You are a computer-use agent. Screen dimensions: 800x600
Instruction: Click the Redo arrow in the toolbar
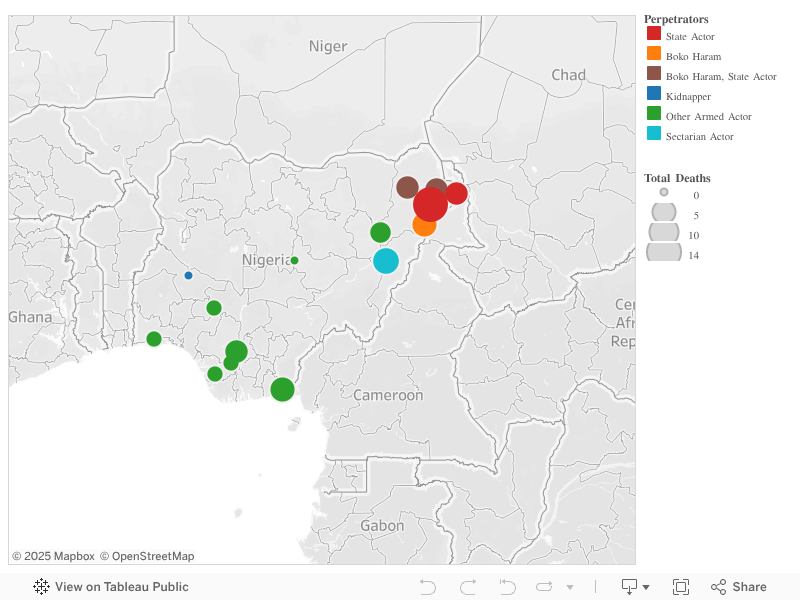point(466,586)
